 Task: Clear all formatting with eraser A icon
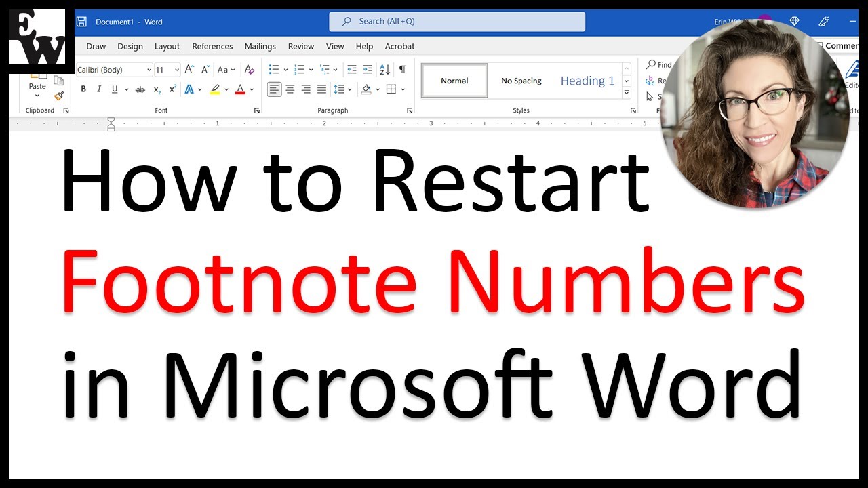tap(250, 70)
